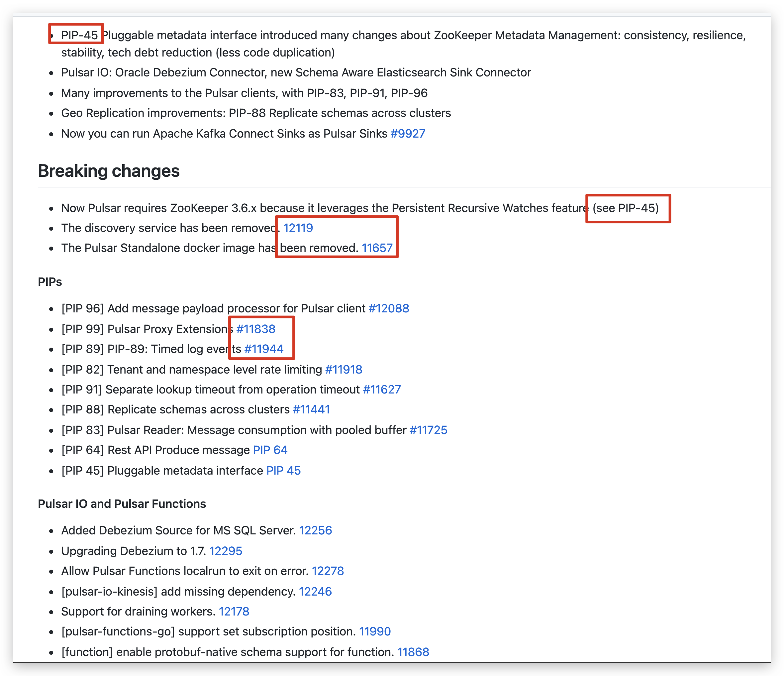Click 12295 Upgrading Debezium link
The width and height of the screenshot is (784, 676).
(226, 551)
